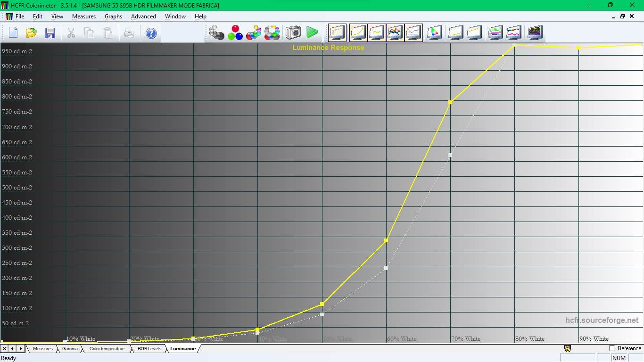Toggle color temperature graph view icon, fifth monitor
This screenshot has height=362, width=644.
(413, 33)
